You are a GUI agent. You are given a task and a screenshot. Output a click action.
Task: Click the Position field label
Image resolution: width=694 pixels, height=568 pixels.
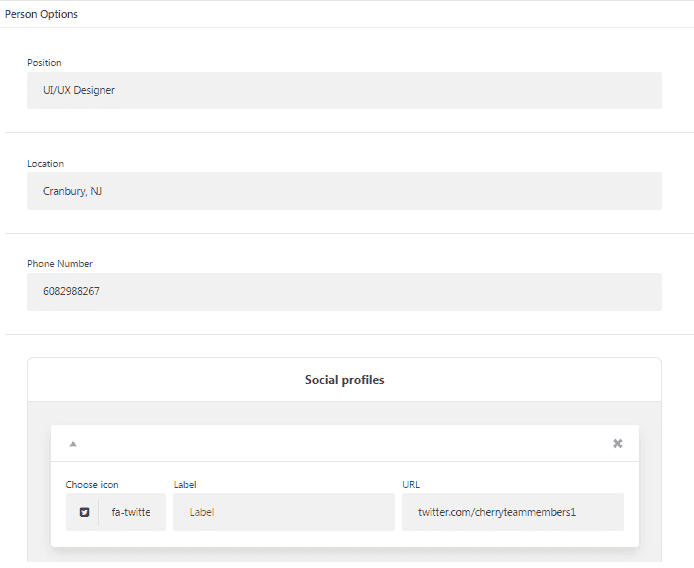(44, 63)
